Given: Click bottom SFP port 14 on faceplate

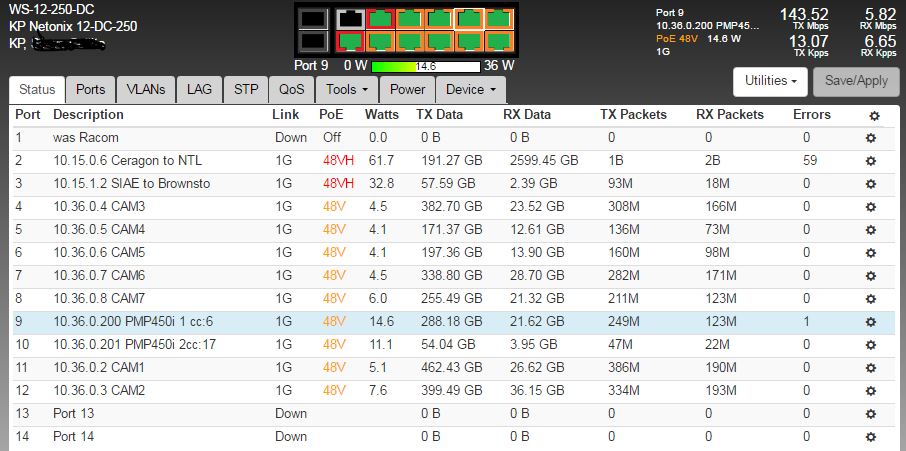Looking at the screenshot, I should point(312,40).
